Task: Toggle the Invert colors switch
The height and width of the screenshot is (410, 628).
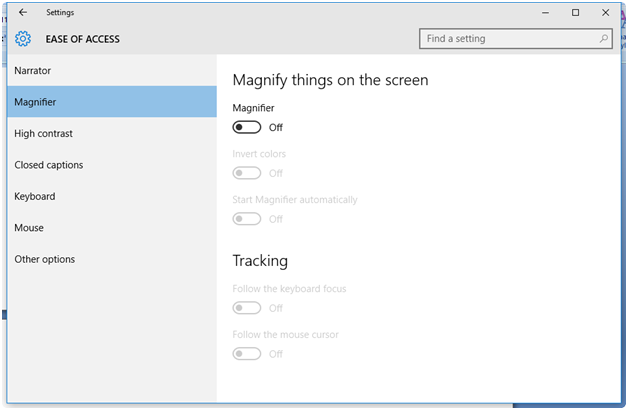Action: pyautogui.click(x=247, y=173)
